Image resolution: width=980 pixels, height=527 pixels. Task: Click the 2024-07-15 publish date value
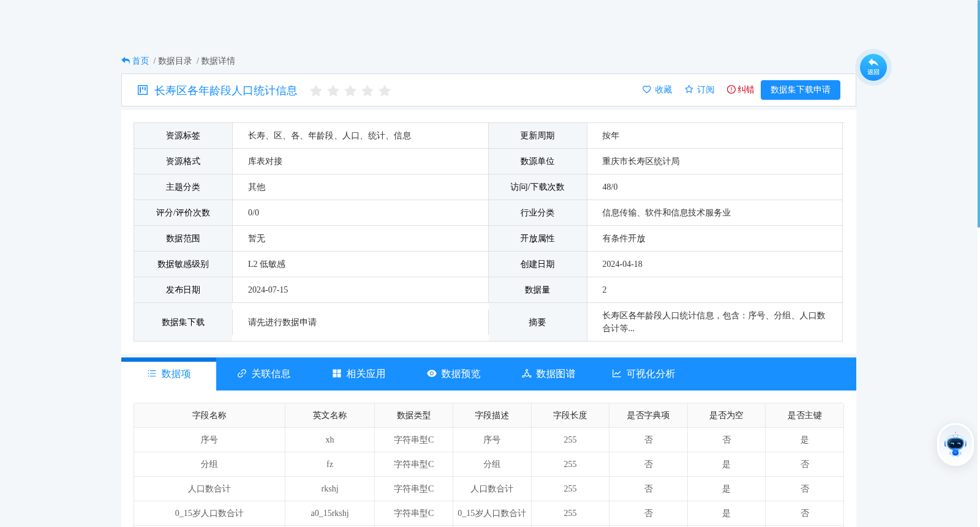click(x=268, y=290)
